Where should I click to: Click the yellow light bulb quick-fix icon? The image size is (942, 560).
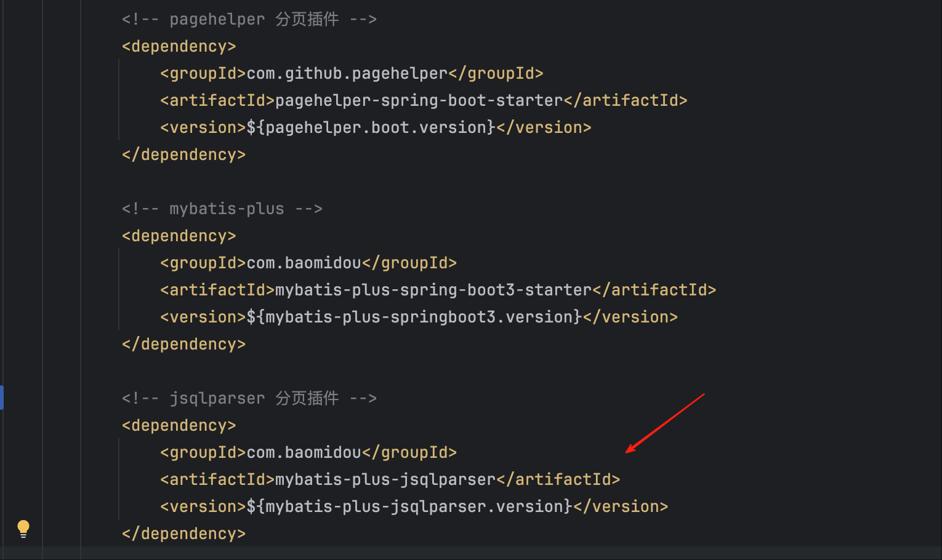pos(23,528)
